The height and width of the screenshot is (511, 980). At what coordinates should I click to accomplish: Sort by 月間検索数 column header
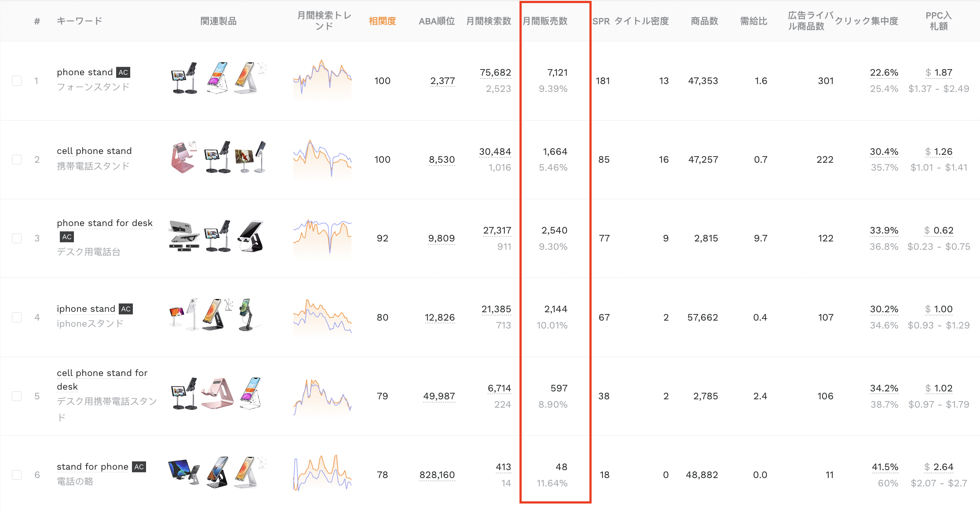click(489, 21)
